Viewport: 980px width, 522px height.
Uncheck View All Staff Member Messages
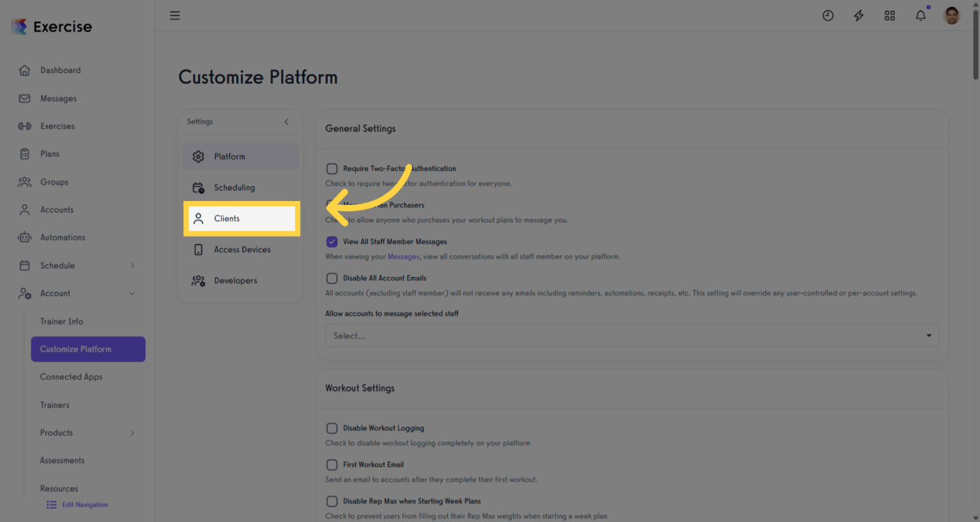pos(332,241)
